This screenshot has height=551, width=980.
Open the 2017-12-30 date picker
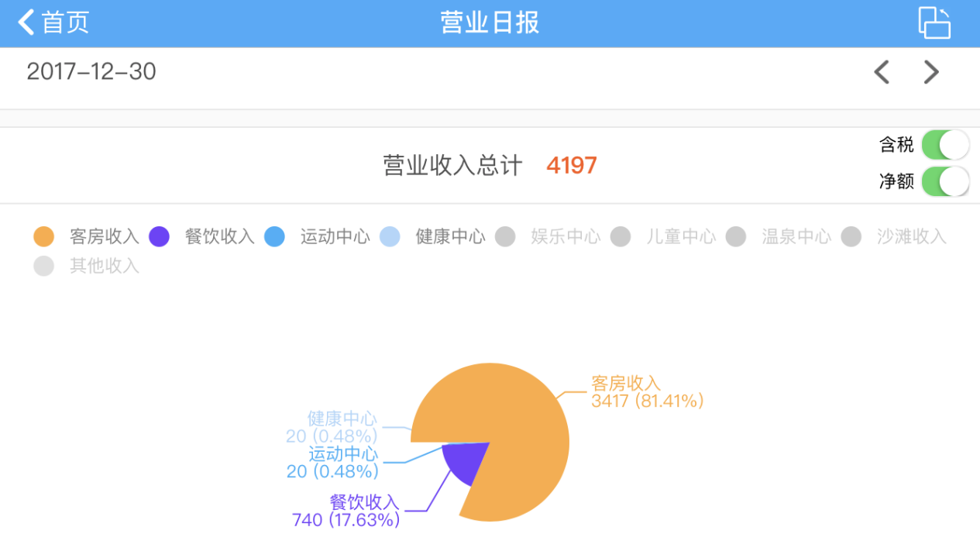91,72
